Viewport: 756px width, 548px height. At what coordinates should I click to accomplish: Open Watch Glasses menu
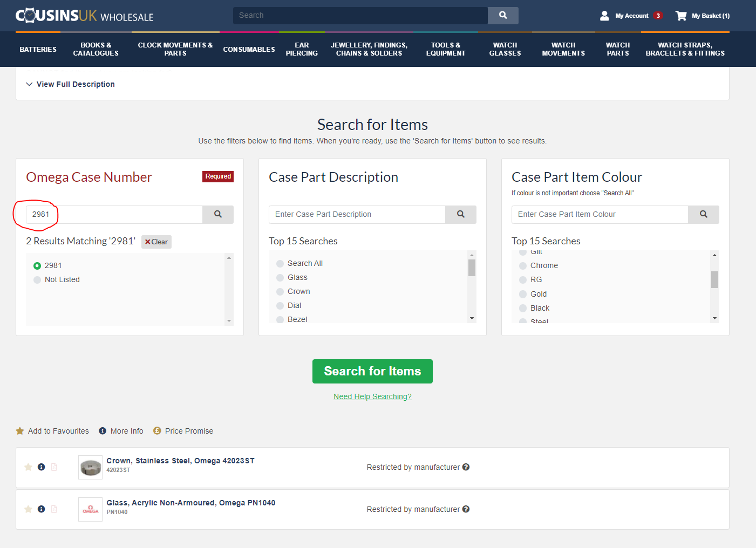point(505,49)
